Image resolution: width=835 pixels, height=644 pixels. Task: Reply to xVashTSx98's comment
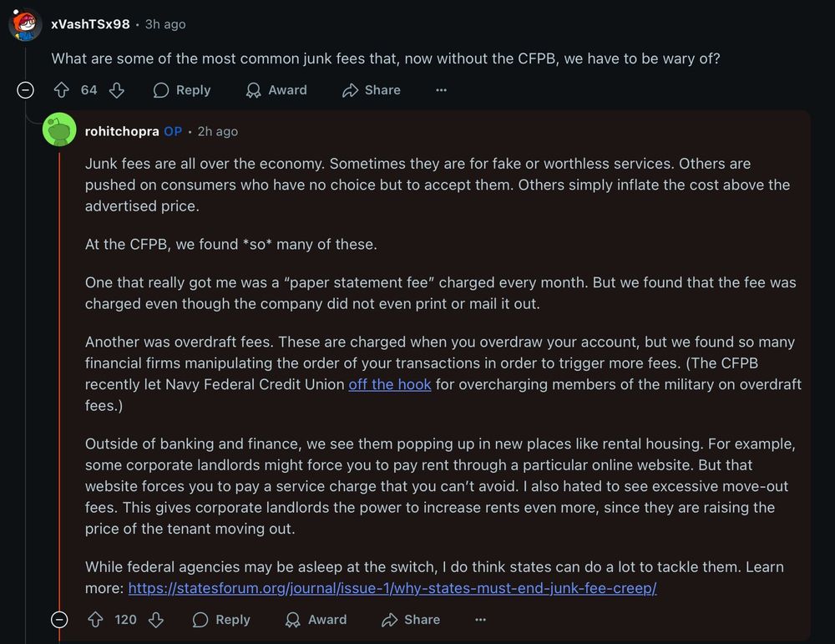(182, 90)
